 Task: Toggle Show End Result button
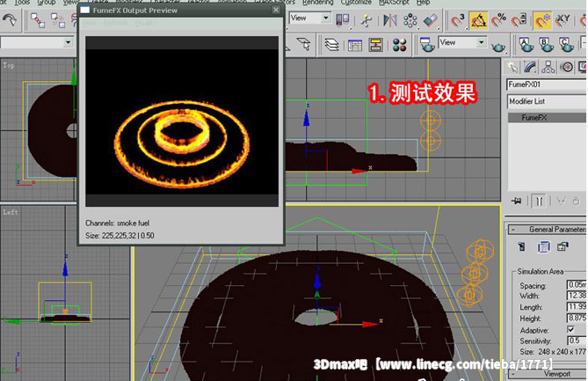[539, 201]
